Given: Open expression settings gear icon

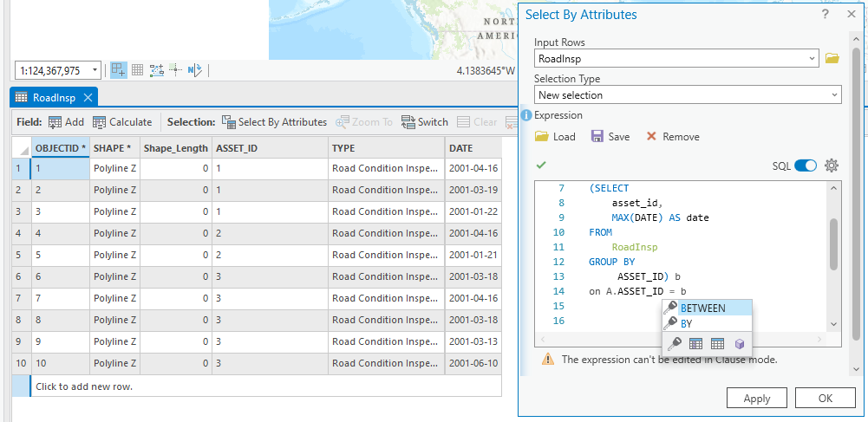Looking at the screenshot, I should click(x=832, y=166).
